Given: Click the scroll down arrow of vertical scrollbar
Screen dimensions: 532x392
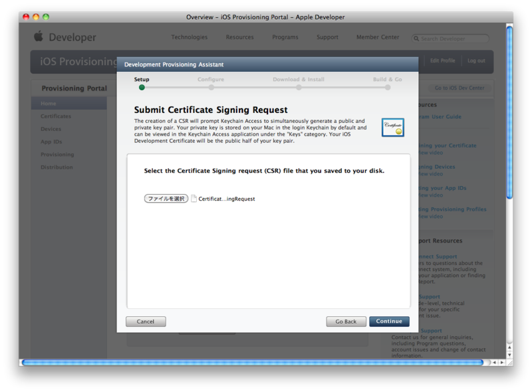Looking at the screenshot, I should [509, 355].
